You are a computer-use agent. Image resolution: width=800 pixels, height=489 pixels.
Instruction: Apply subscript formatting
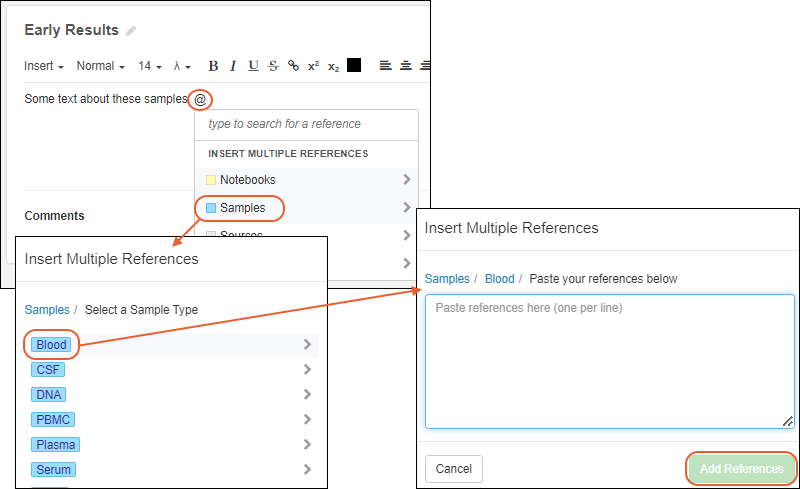334,66
